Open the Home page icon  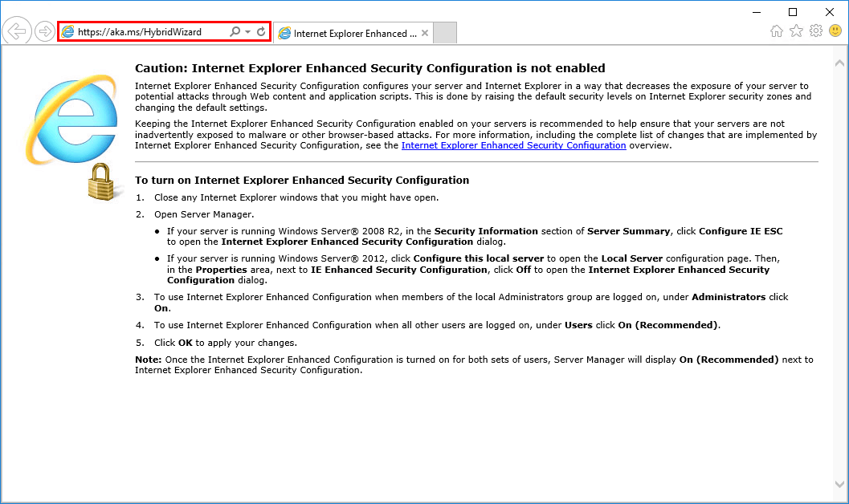777,30
